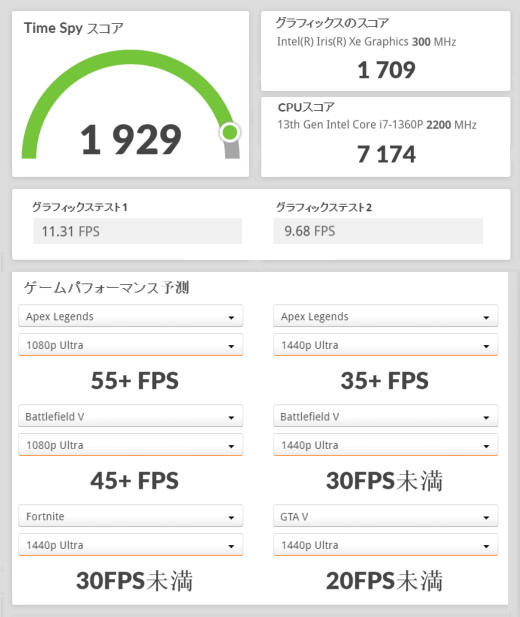Open the right Apex Legends game dropdown

[385, 316]
